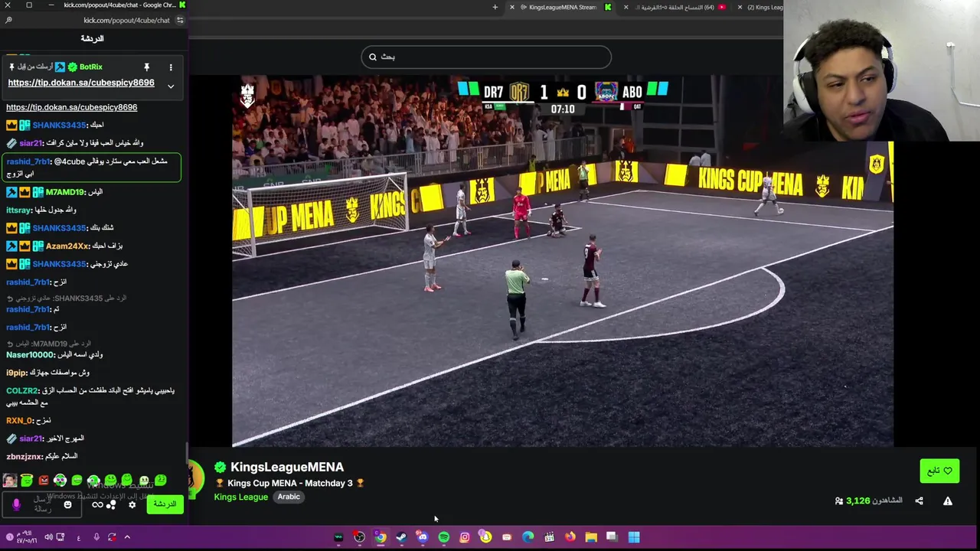
Task: Open siar21 username in chat
Action: pos(31,143)
